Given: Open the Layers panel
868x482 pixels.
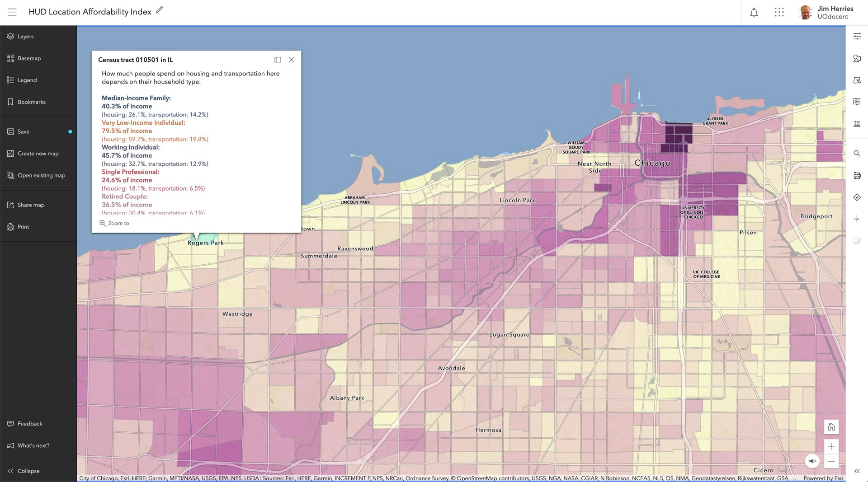Looking at the screenshot, I should click(x=25, y=37).
